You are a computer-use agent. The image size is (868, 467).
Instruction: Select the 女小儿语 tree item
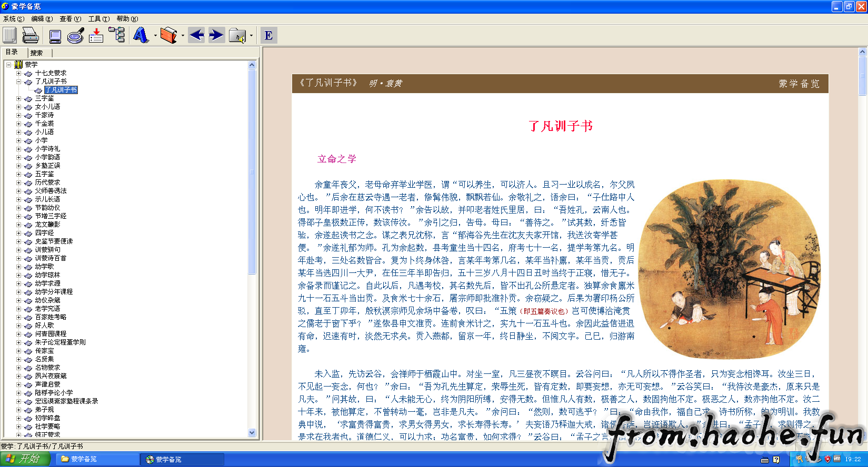(x=47, y=107)
